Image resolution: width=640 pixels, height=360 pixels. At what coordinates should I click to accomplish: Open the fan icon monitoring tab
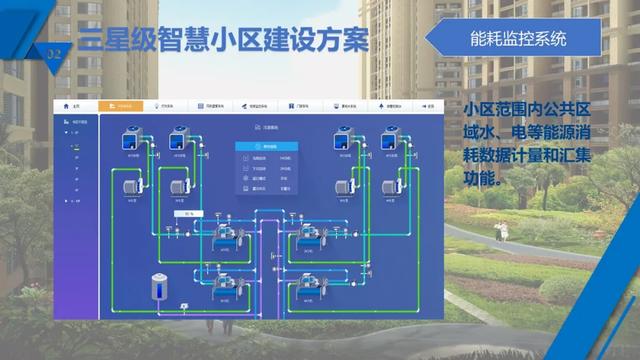(255, 106)
